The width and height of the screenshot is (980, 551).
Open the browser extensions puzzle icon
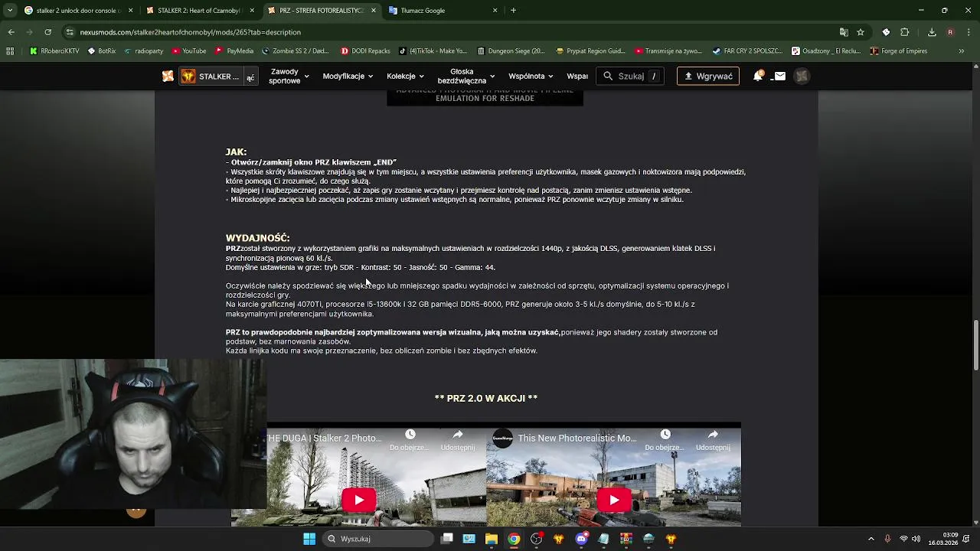coord(904,32)
